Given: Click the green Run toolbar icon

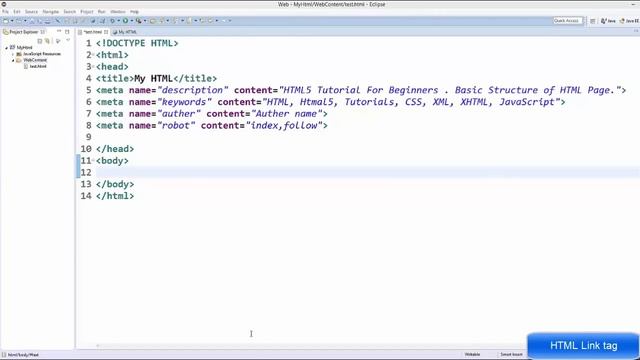Looking at the screenshot, I should (x=125, y=21).
